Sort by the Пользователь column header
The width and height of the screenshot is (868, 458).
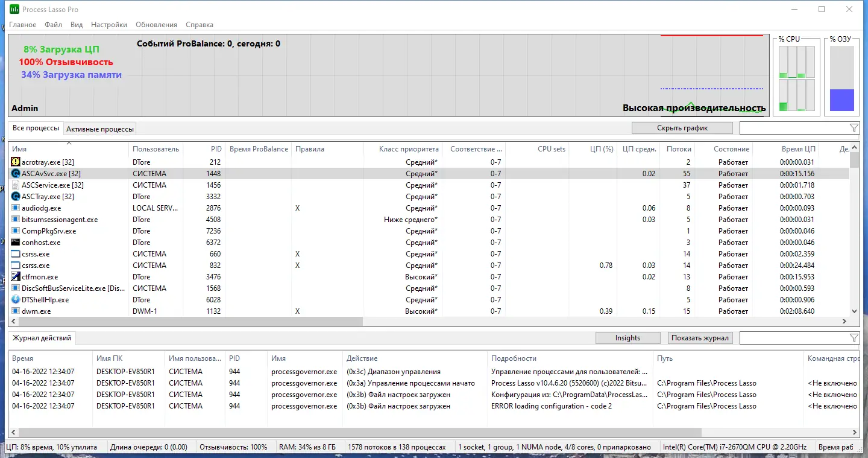(156, 149)
